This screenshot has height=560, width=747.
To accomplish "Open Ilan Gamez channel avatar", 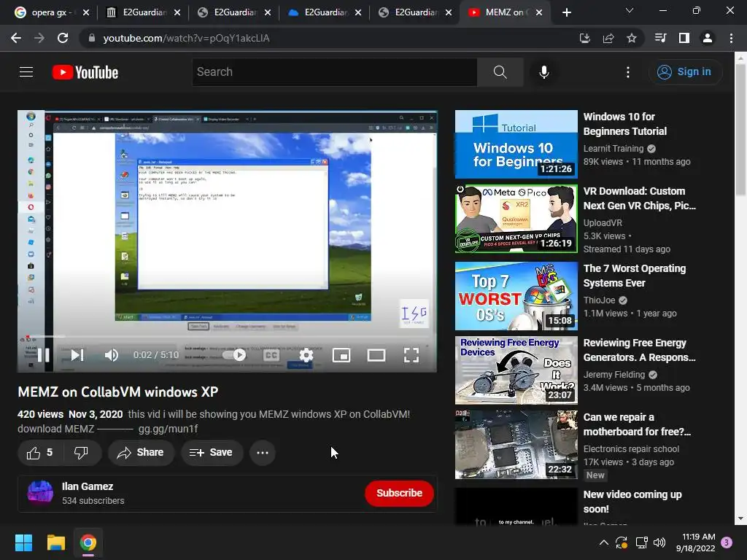I will [40, 492].
